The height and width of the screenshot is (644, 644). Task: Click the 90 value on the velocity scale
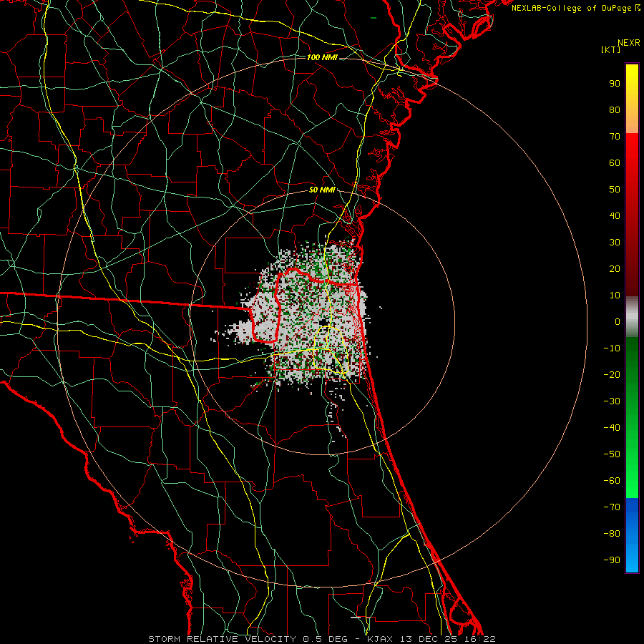(615, 84)
